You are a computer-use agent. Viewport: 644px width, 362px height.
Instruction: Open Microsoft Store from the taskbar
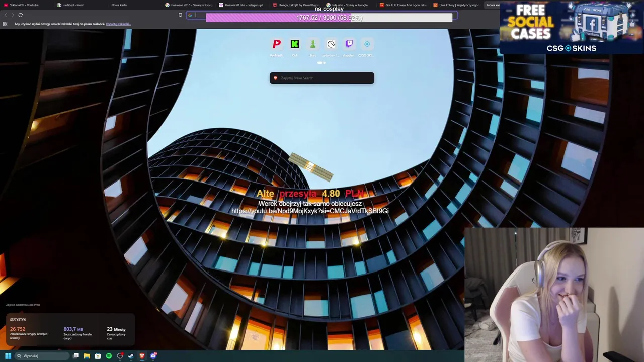tap(98, 356)
